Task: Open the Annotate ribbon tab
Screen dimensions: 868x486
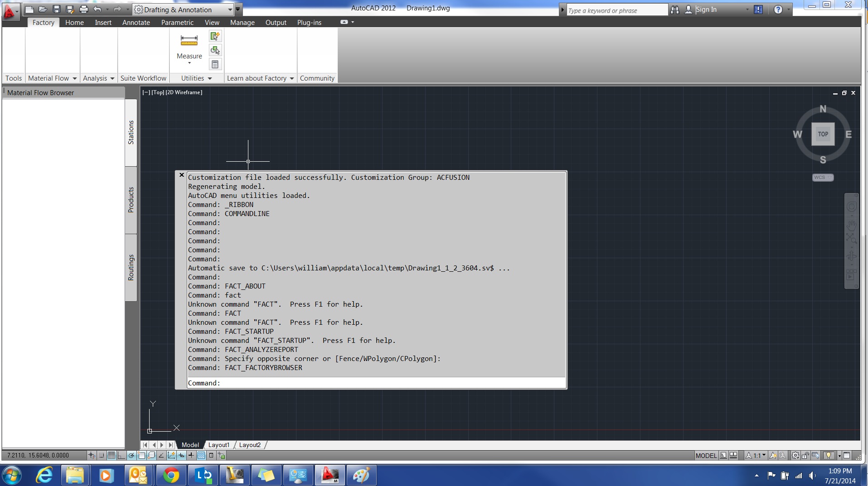Action: [x=136, y=22]
